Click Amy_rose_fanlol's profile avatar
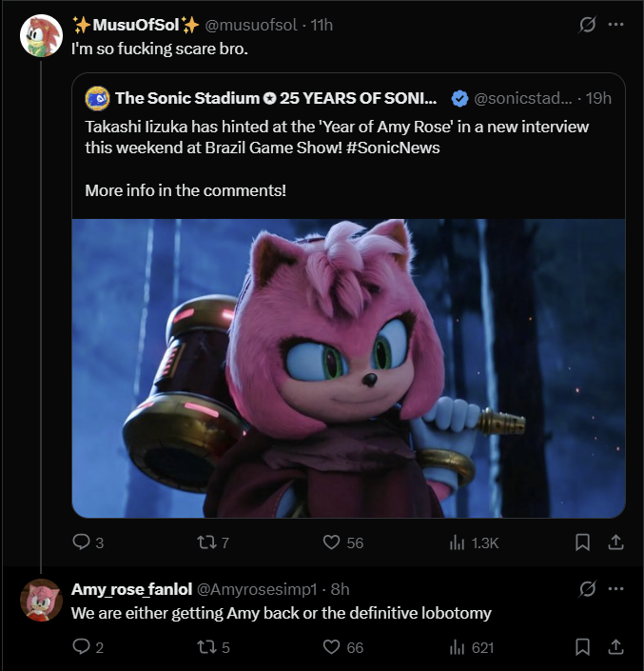The image size is (644, 671). point(41,600)
